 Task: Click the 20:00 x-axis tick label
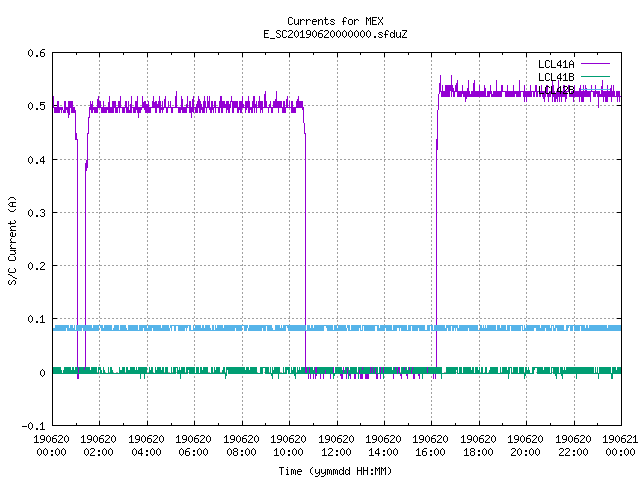click(x=525, y=452)
